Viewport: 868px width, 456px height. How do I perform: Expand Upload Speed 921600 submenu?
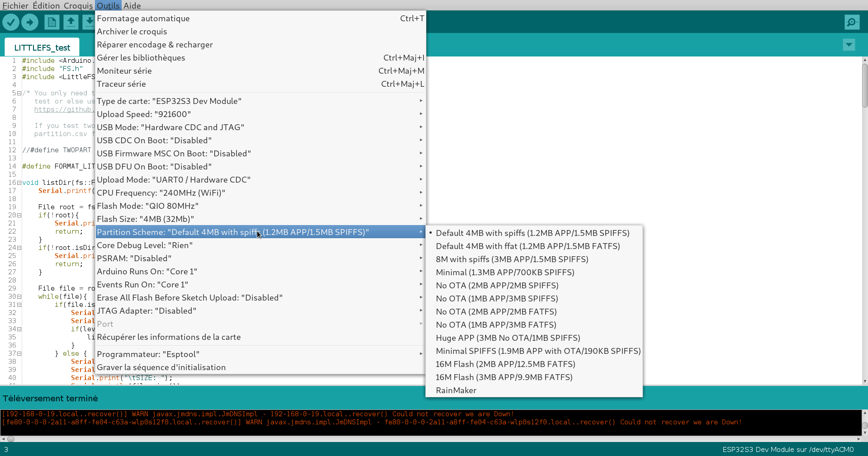point(260,114)
